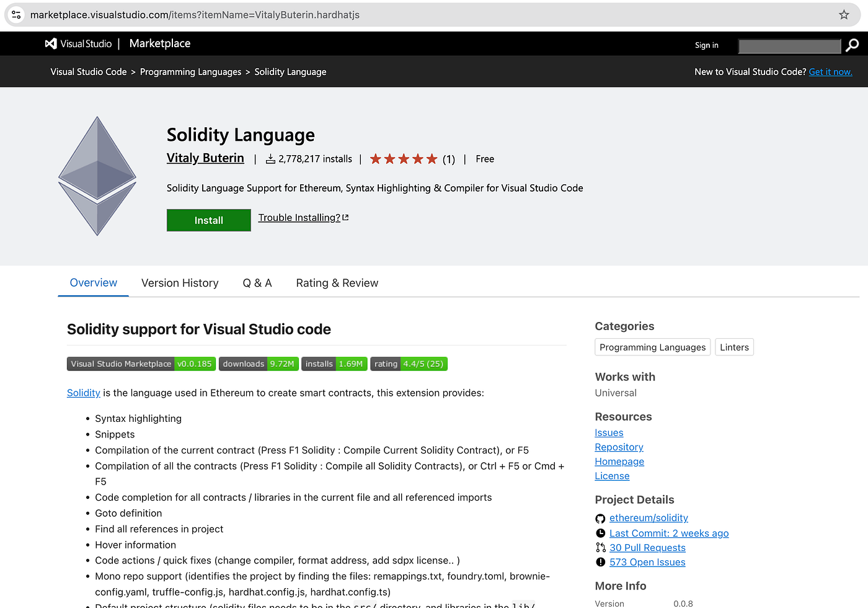Follow the Get it now link
Image resolution: width=868 pixels, height=608 pixels.
coord(831,72)
